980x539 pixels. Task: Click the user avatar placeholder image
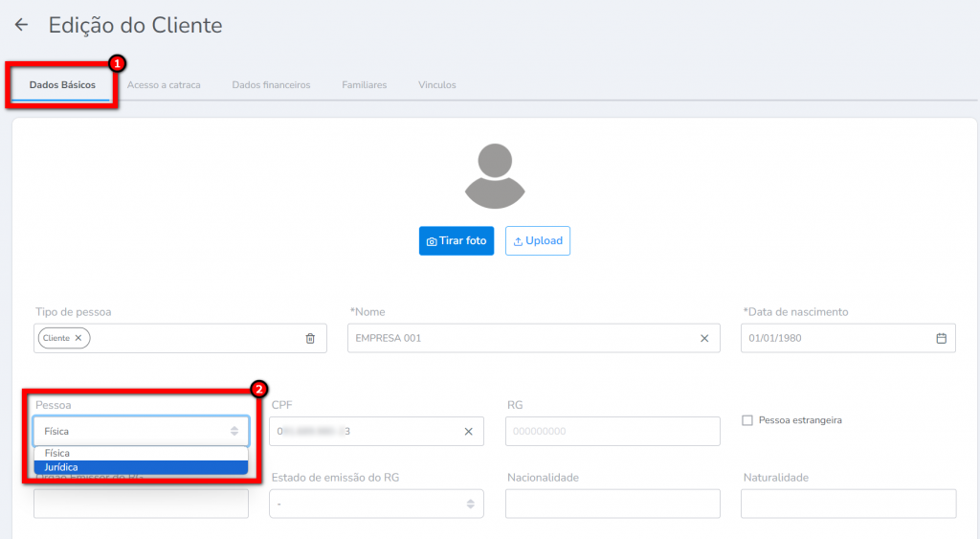494,176
